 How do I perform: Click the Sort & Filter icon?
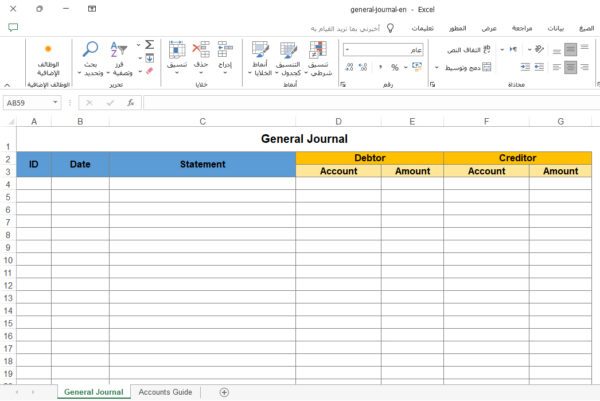pos(119,50)
